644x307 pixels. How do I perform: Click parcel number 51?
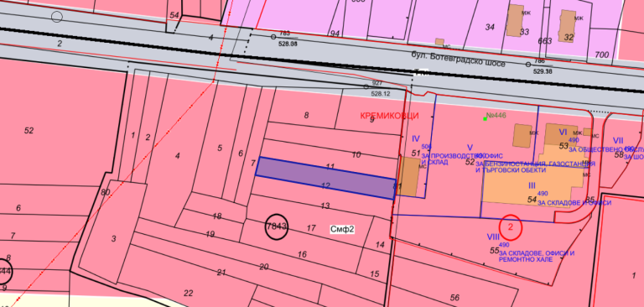(x=416, y=153)
